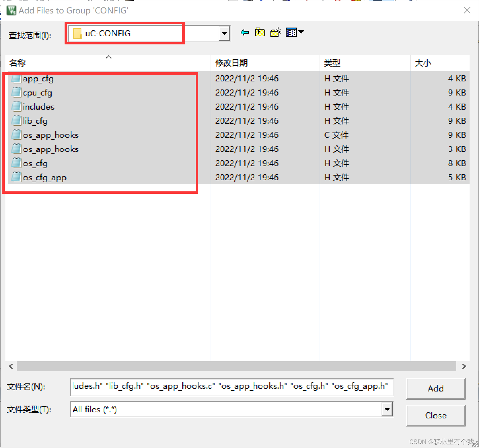This screenshot has height=448, width=479.
Task: Click the 5 KB size cell
Action: tap(457, 177)
